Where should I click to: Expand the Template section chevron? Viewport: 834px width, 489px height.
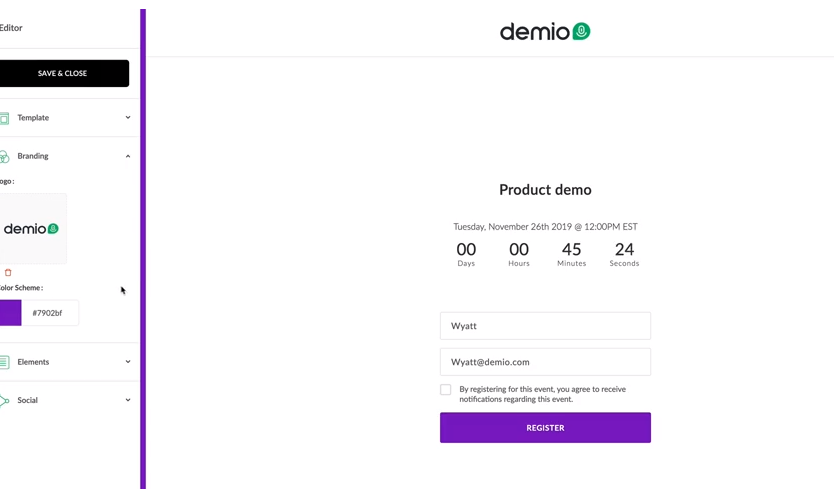128,118
